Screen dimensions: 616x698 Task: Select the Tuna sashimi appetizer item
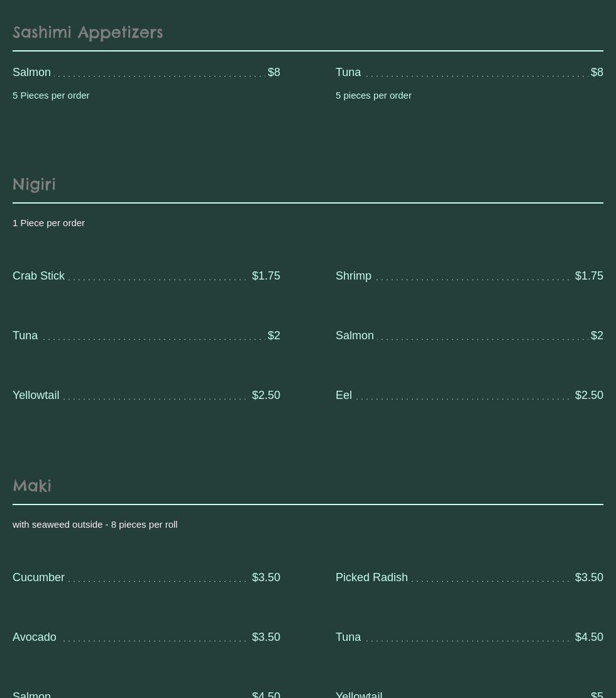[348, 72]
